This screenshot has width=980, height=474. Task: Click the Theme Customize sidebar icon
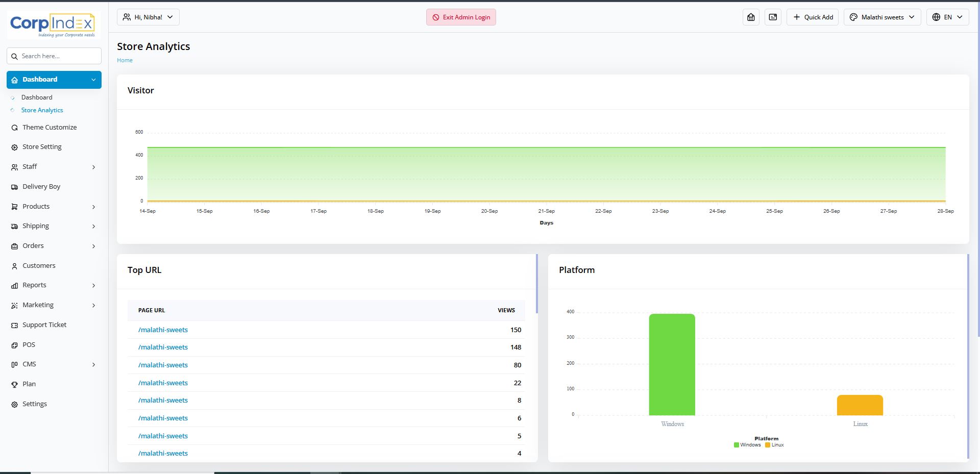[14, 128]
